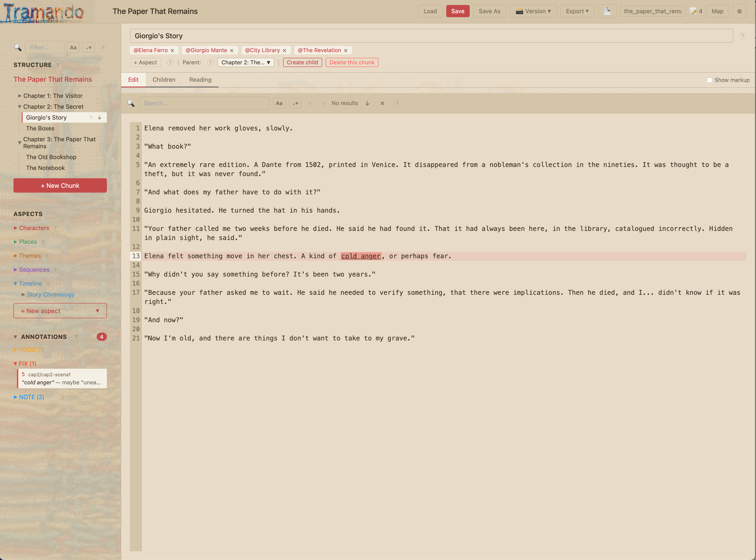Toggle case-sensitive match in editor search
This screenshot has height=560, width=756.
coord(279,103)
